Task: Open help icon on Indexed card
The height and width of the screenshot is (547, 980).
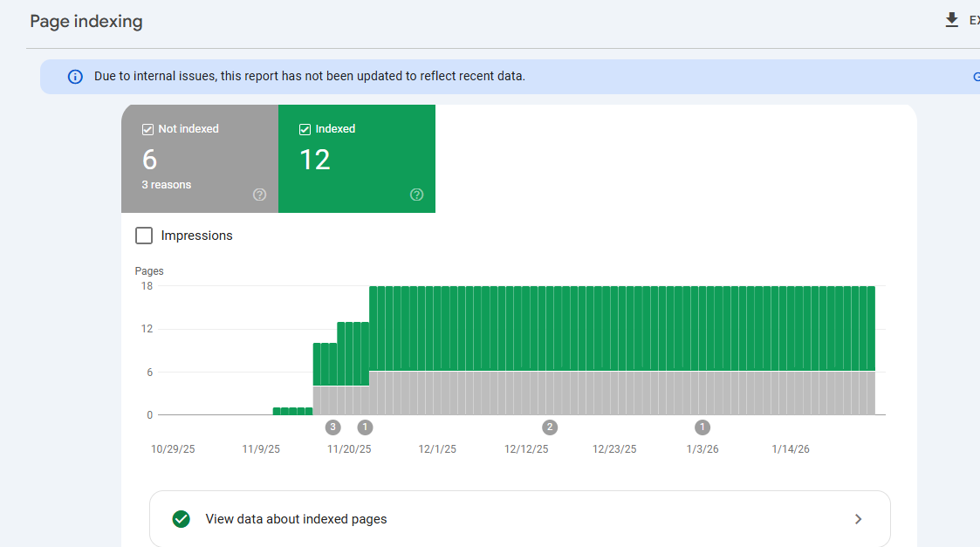Action: tap(416, 195)
